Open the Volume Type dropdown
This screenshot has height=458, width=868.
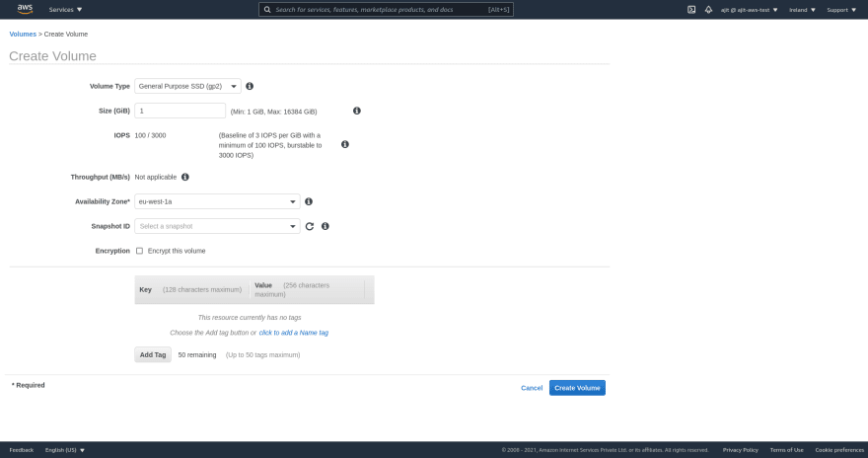(187, 87)
